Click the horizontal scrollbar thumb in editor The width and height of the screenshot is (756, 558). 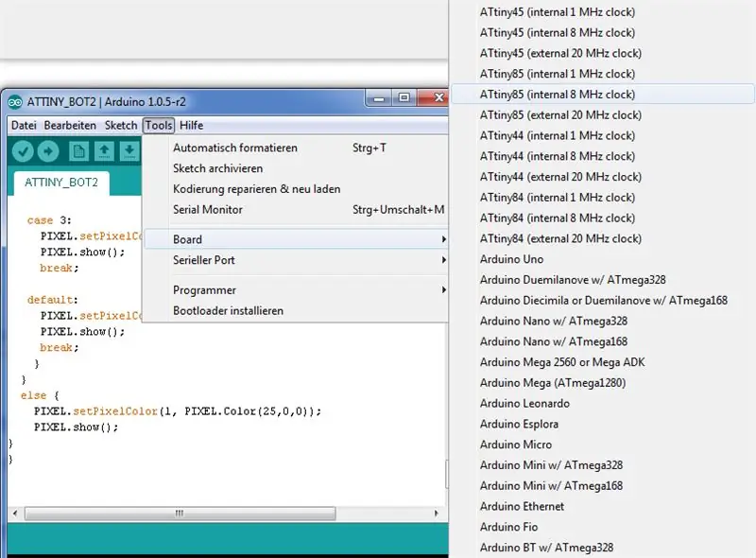(180, 514)
